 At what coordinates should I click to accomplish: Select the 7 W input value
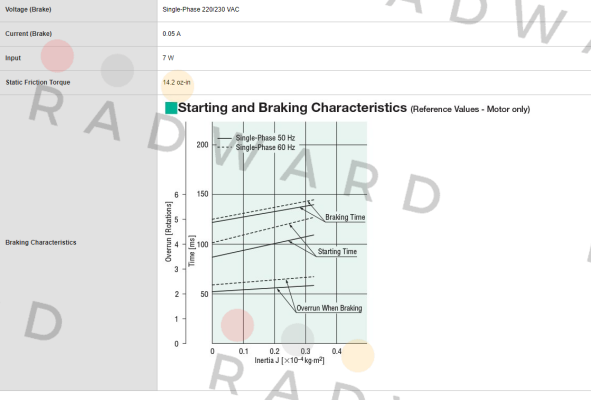click(168, 58)
